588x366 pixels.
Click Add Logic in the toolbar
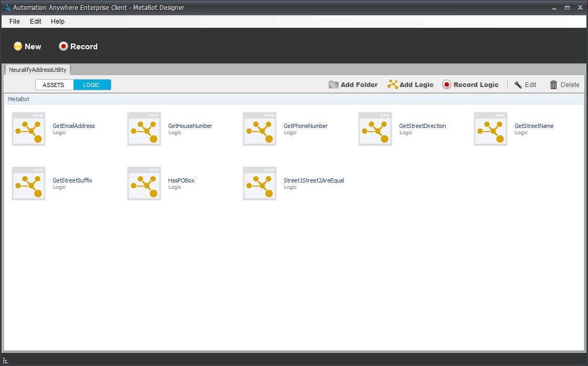click(x=411, y=85)
